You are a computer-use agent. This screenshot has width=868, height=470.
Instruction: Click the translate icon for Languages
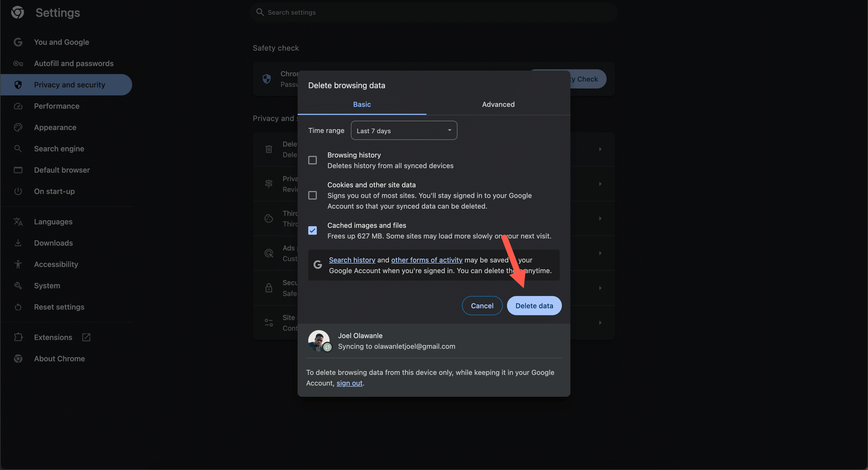click(x=18, y=222)
